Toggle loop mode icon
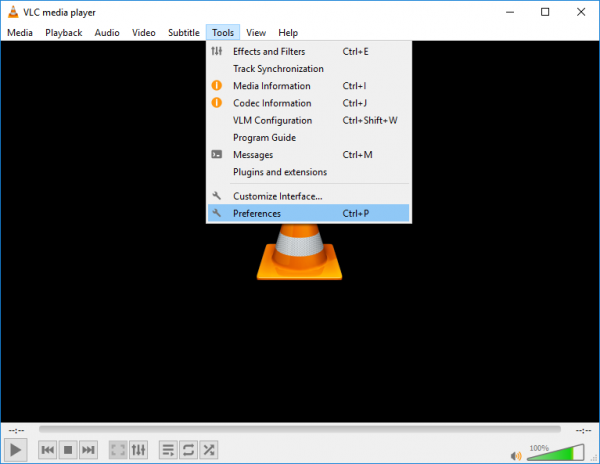600x464 pixels. pyautogui.click(x=189, y=450)
